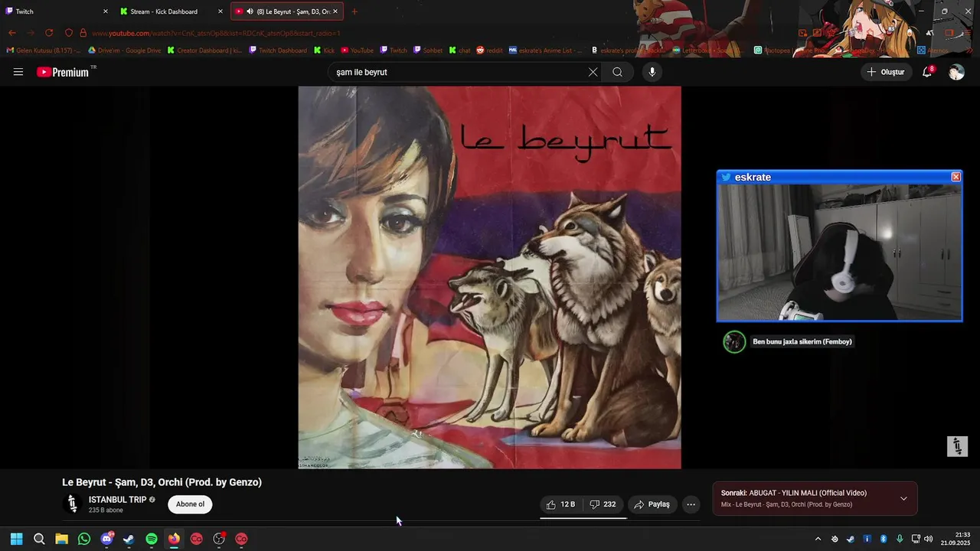Open YouTube notifications bell
This screenshot has height=551, width=980.
927,72
